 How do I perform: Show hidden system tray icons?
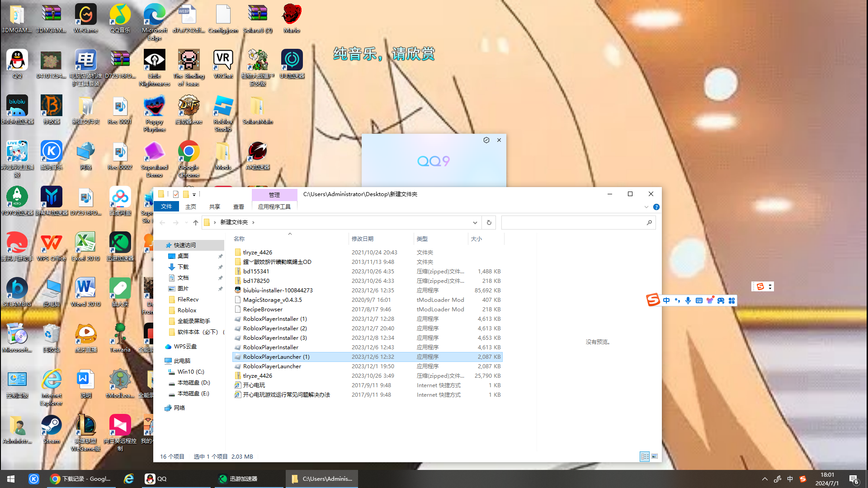click(x=765, y=479)
